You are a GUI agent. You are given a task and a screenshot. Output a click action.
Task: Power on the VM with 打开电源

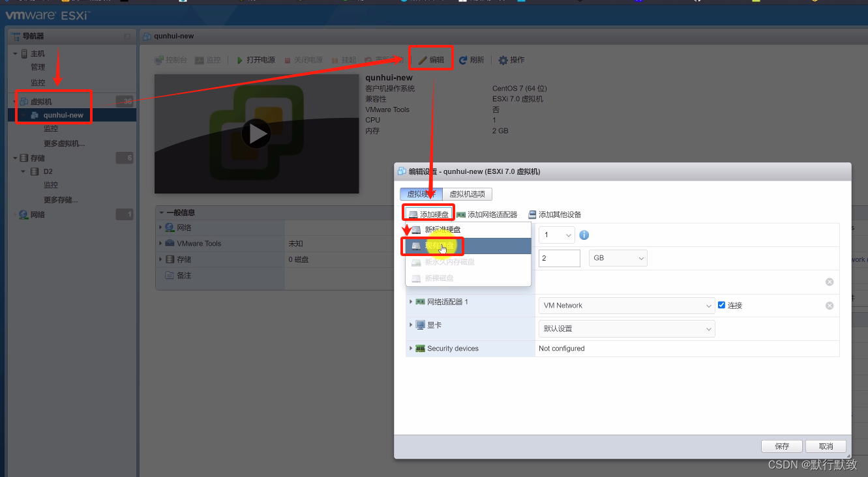pos(256,60)
